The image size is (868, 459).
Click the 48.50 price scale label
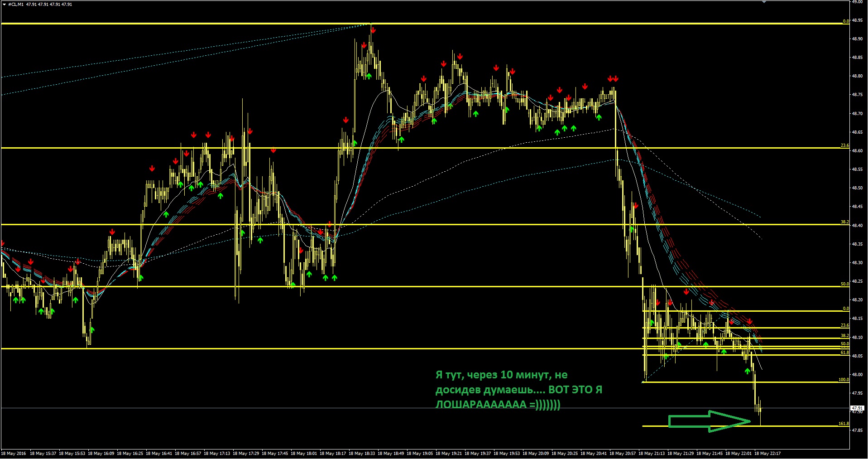(857, 188)
